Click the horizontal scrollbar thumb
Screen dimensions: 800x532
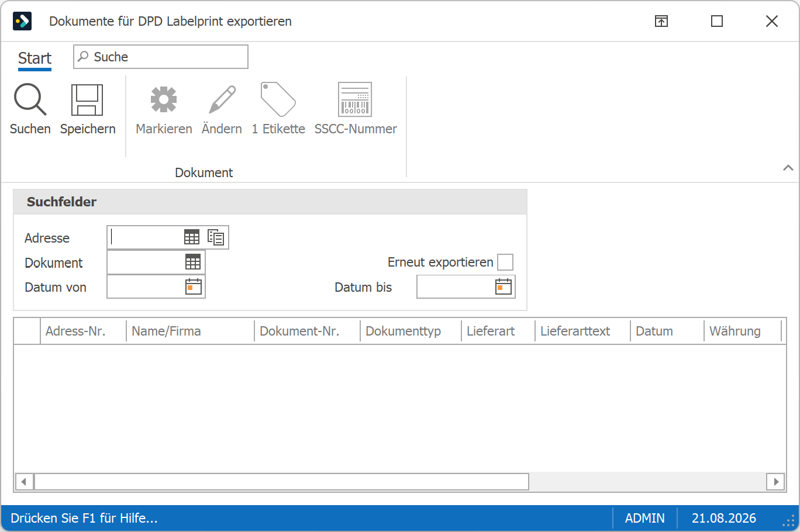coord(281,482)
